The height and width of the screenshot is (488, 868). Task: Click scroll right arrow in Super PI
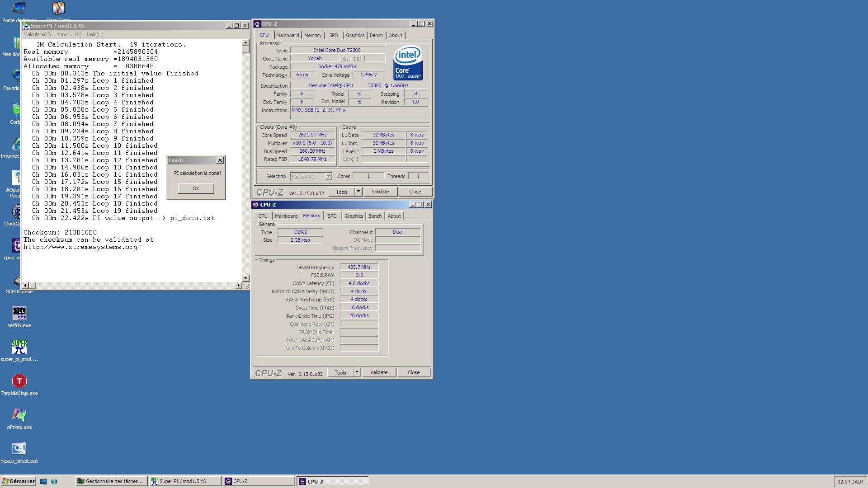(x=239, y=286)
